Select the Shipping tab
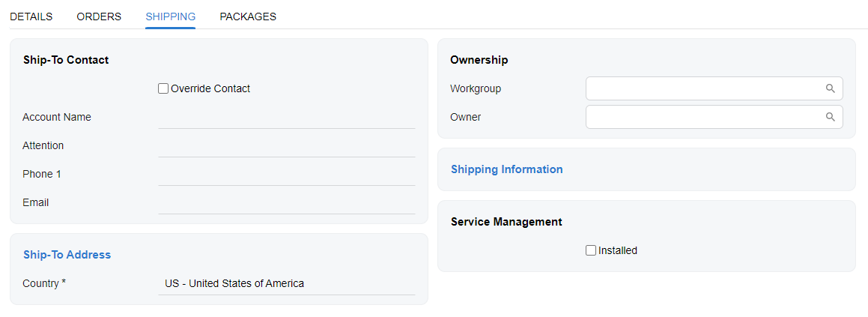The image size is (868, 317). click(171, 16)
